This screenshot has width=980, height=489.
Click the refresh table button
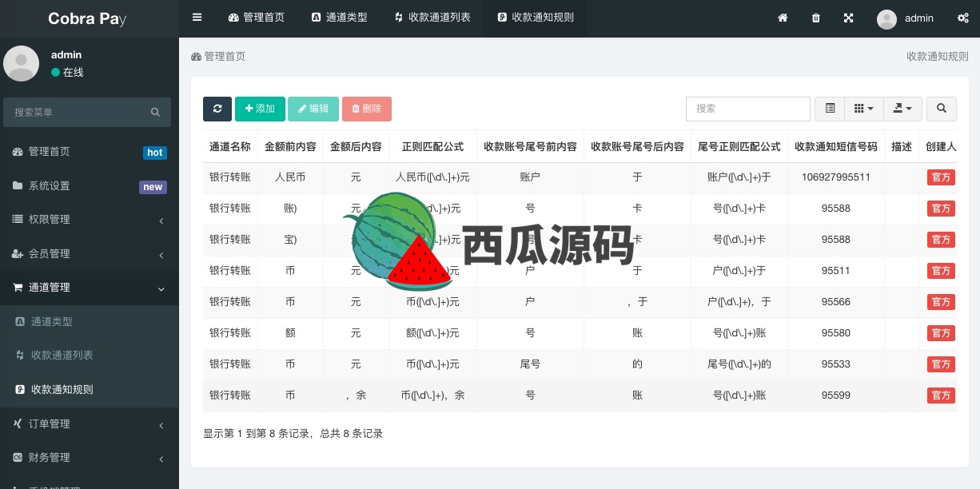pyautogui.click(x=217, y=109)
